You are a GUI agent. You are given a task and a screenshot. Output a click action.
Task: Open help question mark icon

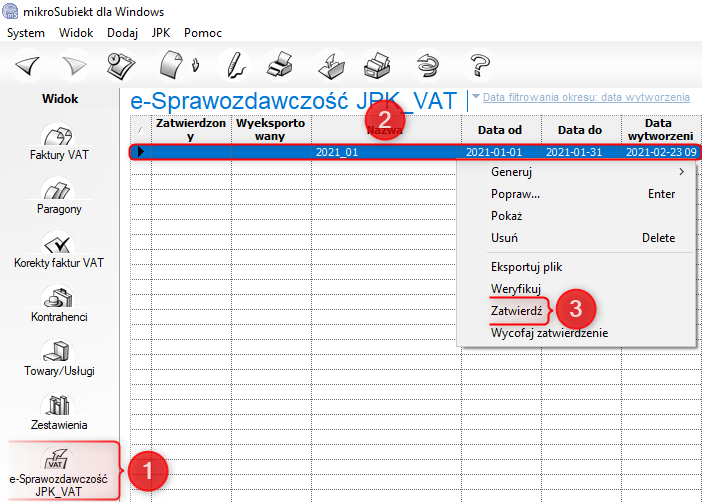[480, 65]
